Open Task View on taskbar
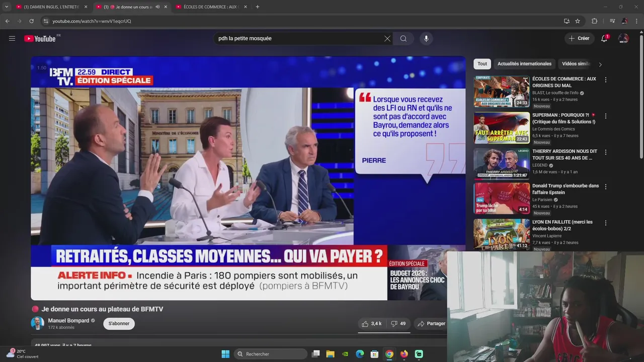This screenshot has height=362, width=644. click(315, 354)
